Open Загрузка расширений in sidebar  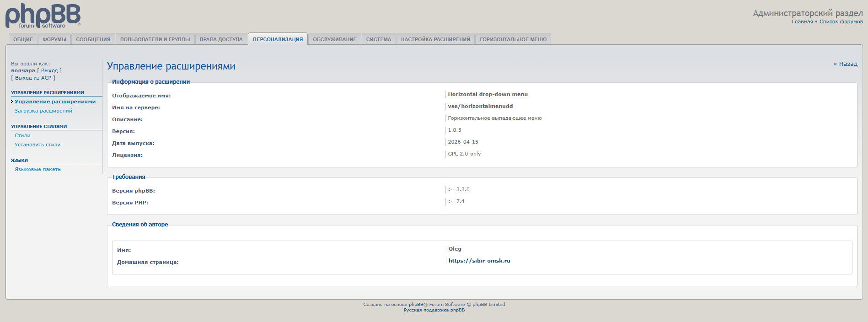click(x=43, y=111)
